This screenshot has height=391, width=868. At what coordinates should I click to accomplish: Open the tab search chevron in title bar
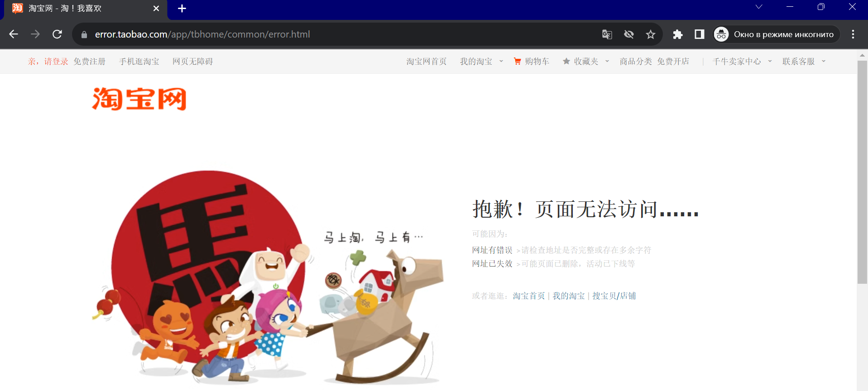point(759,7)
